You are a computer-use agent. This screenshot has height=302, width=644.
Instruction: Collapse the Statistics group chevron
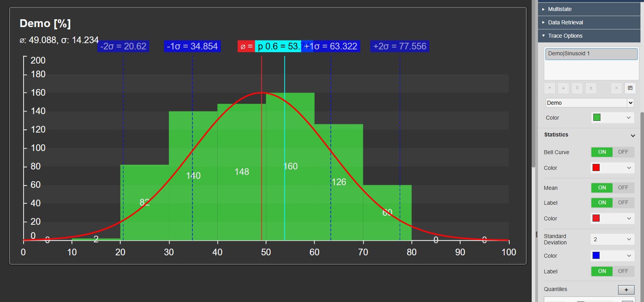(x=633, y=135)
